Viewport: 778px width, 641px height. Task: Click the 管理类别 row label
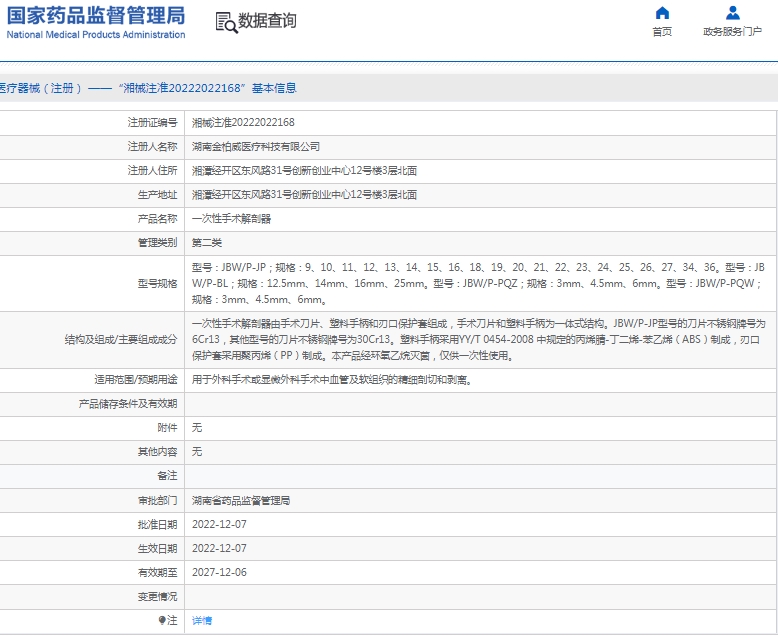[x=157, y=243]
